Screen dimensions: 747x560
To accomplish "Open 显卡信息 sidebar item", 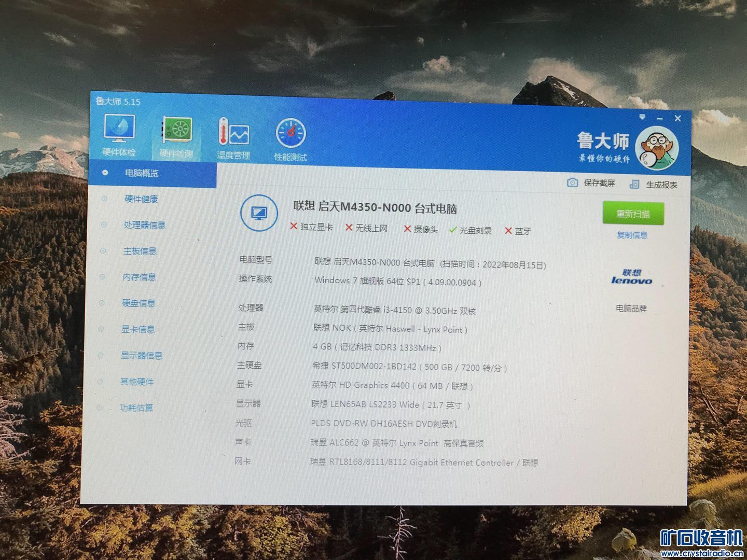I will point(138,329).
